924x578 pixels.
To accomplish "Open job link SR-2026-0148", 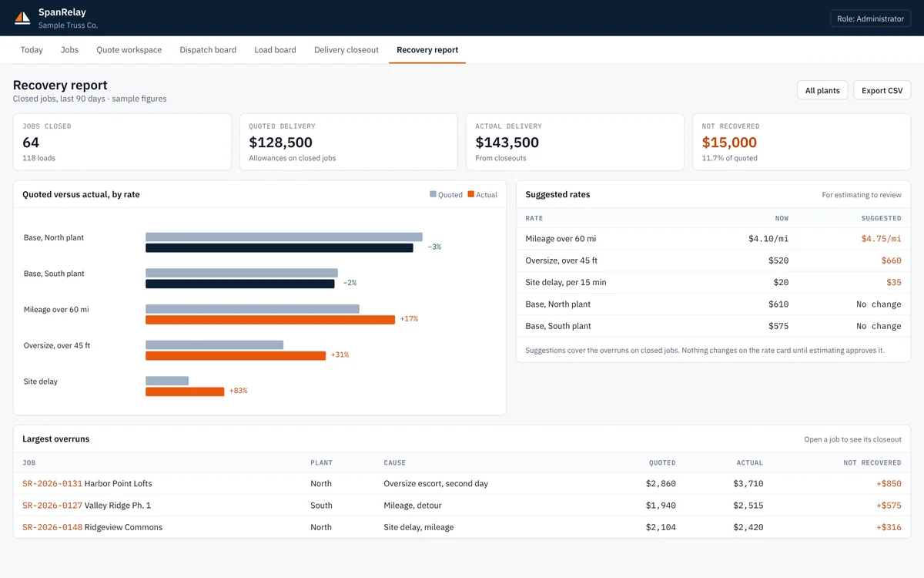I will tap(52, 527).
